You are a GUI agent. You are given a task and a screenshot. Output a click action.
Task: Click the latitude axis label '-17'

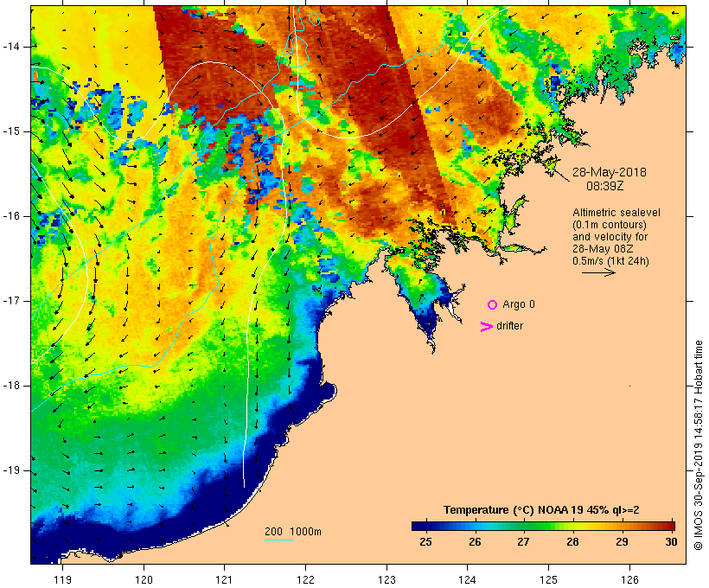point(11,301)
